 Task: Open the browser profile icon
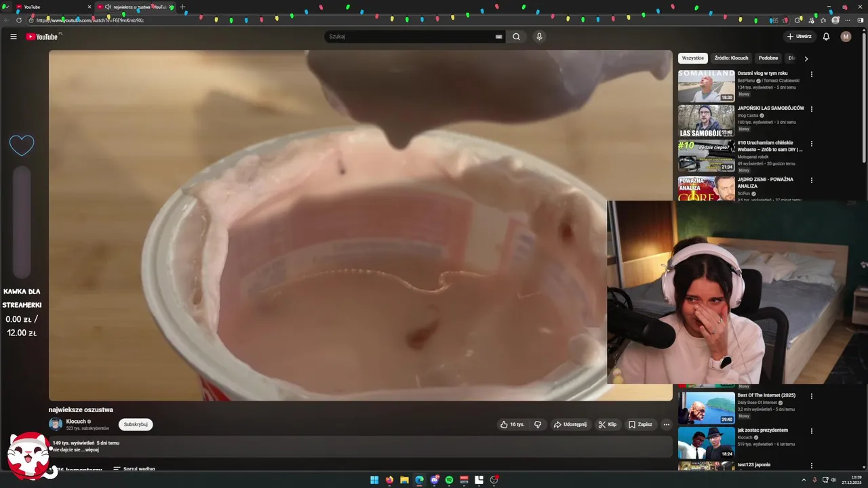click(x=835, y=20)
